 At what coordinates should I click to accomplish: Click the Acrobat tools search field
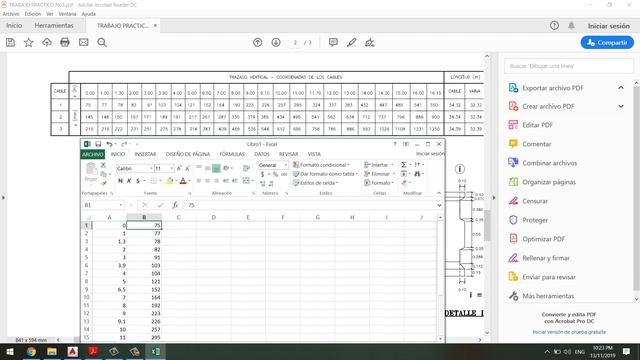tap(569, 66)
